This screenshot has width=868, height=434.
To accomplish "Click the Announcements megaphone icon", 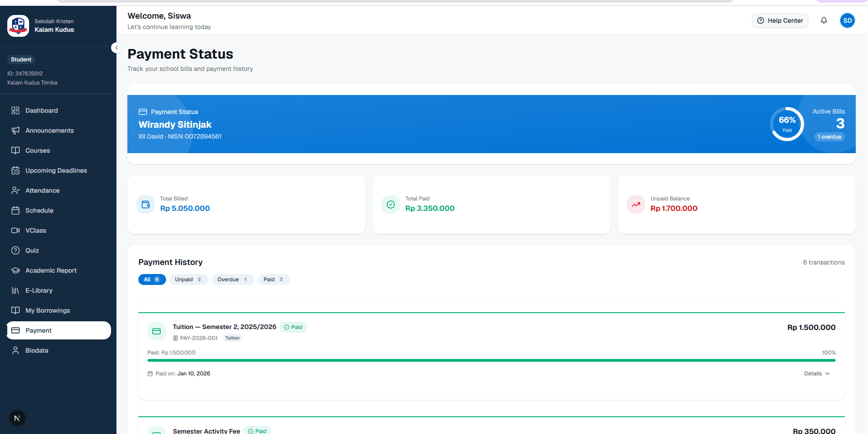I will click(x=15, y=130).
